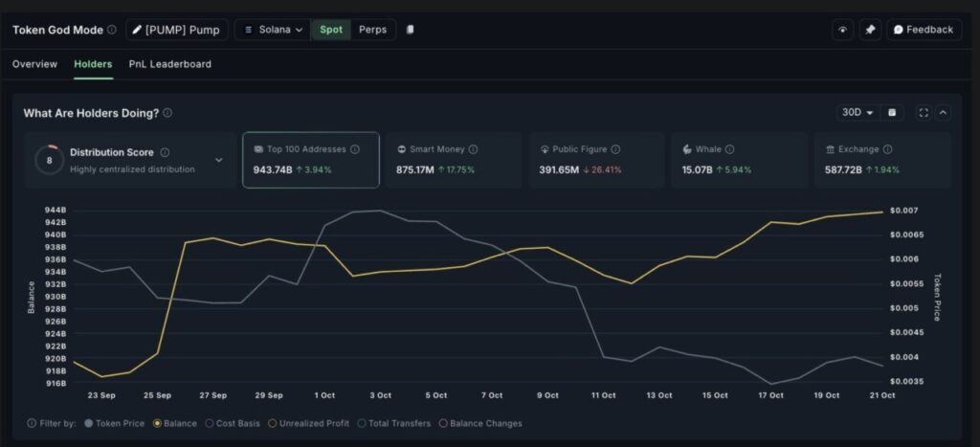The height and width of the screenshot is (447, 980).
Task: Select the Smart Money holder card
Action: (x=454, y=160)
